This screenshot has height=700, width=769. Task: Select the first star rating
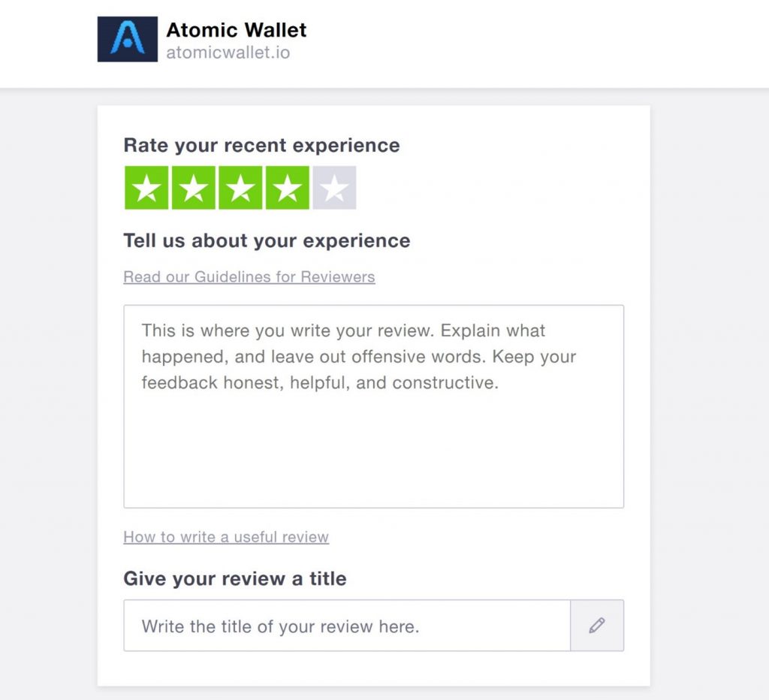146,187
